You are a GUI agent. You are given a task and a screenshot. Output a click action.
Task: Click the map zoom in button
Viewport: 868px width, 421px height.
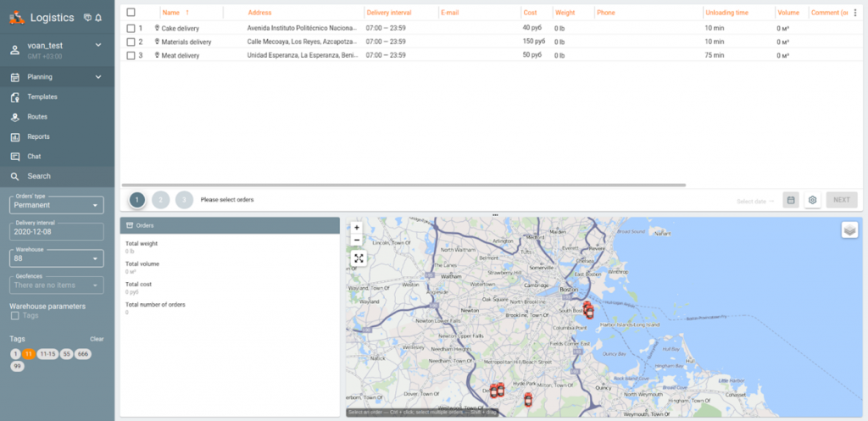357,228
